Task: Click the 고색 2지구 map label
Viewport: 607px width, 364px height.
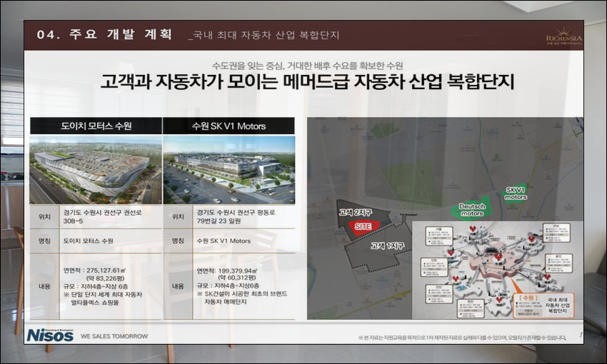Action: (356, 212)
